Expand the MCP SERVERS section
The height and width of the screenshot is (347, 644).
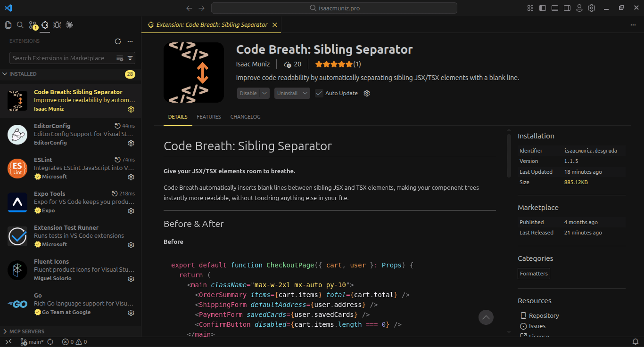71,331
